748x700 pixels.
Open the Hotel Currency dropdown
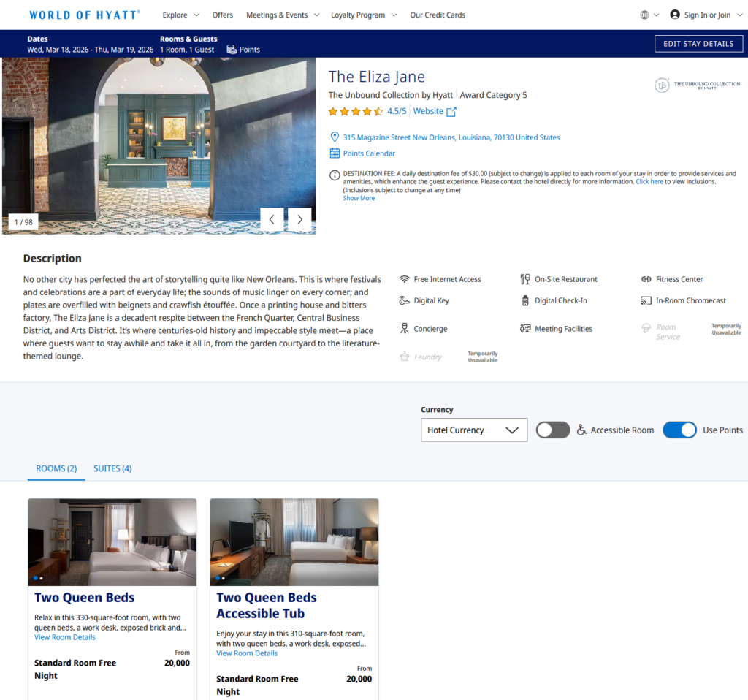[473, 430]
